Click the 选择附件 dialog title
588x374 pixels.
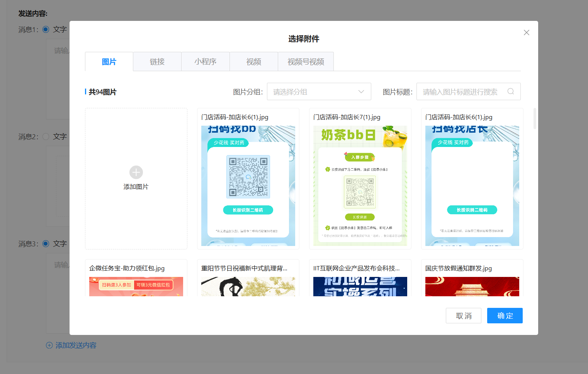[304, 39]
